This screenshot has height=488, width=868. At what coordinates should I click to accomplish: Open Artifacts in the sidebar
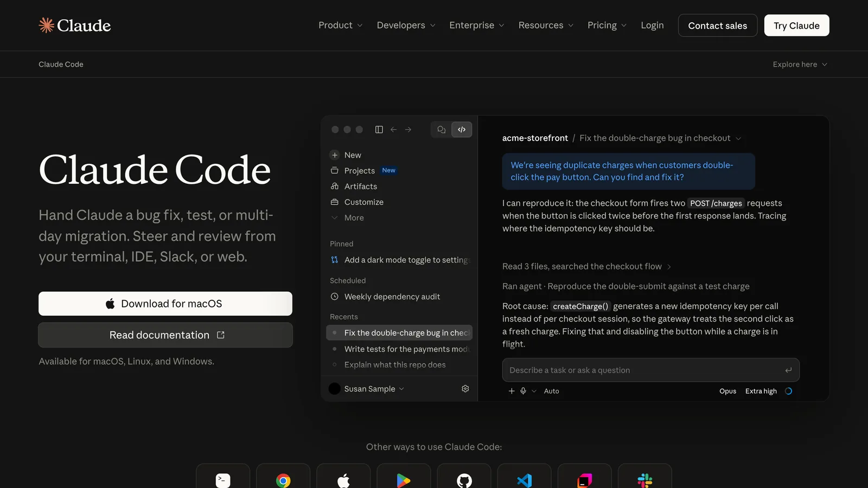click(x=354, y=187)
